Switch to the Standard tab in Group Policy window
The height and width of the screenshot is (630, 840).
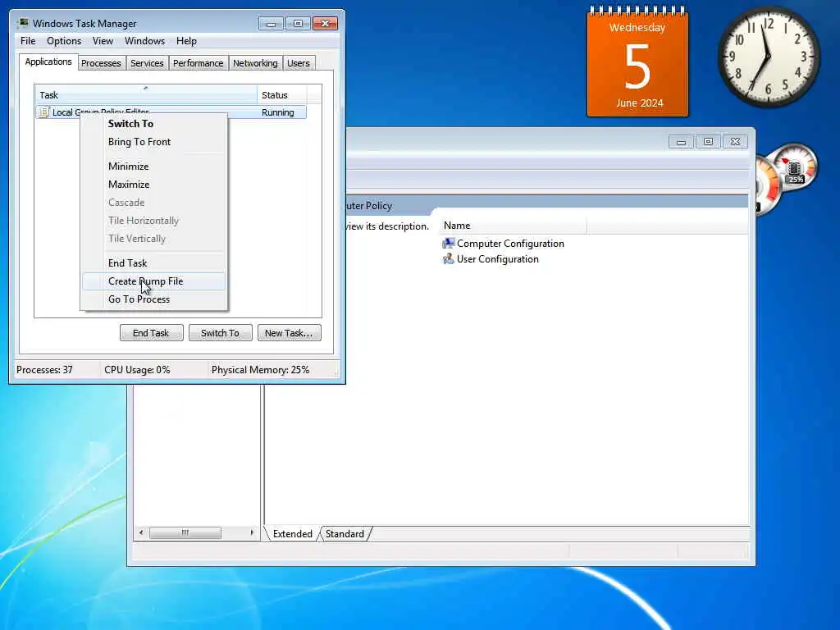[345, 533]
